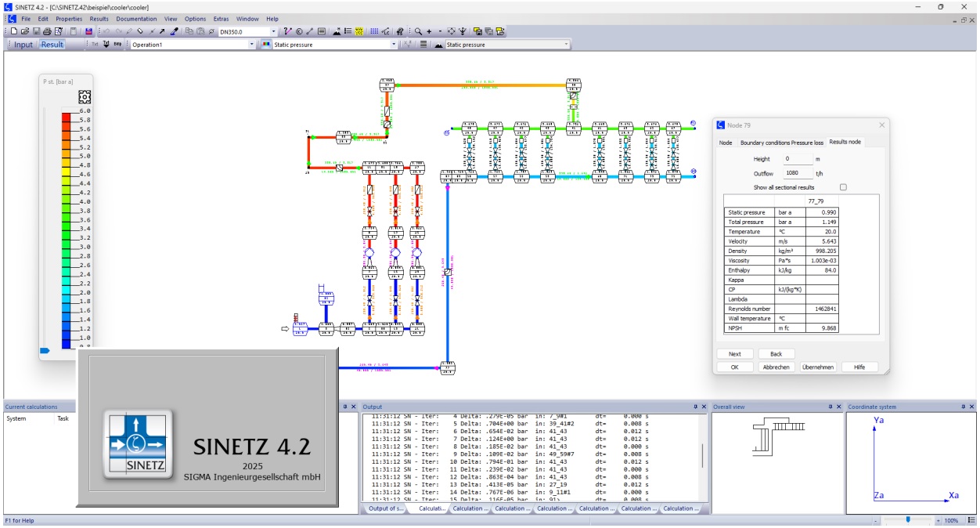This screenshot has width=980, height=528.
Task: Click the diagonal arrow tool icon
Action: tap(162, 31)
